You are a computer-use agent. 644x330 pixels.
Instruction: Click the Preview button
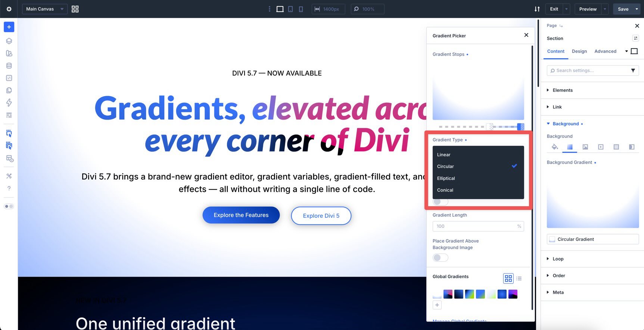(x=588, y=9)
